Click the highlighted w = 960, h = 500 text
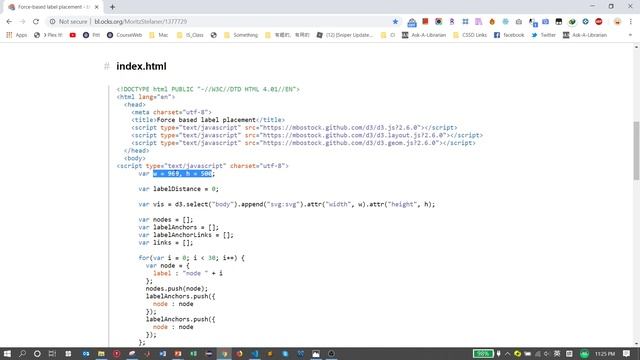 [182, 173]
